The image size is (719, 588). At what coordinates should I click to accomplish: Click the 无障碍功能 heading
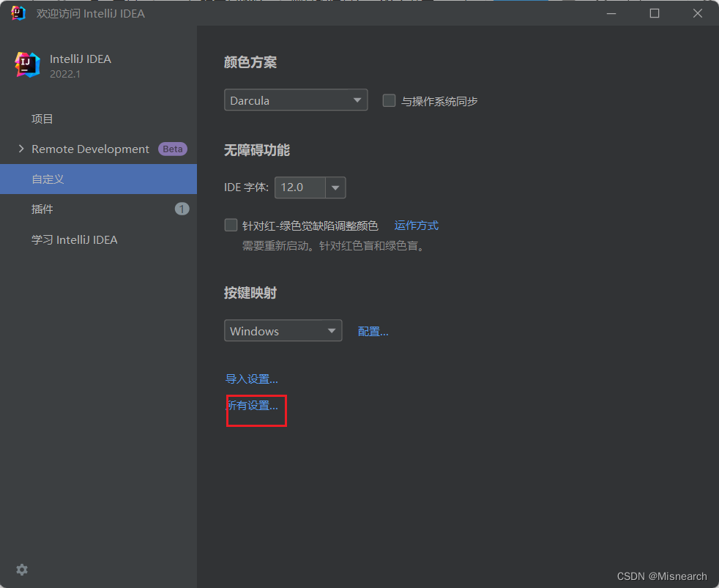pyautogui.click(x=257, y=150)
